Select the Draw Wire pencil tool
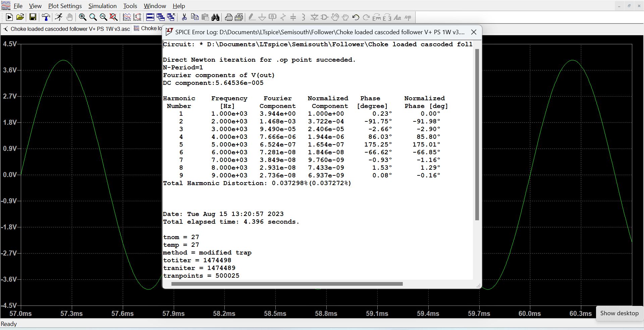Viewport: 644px width, 330px height. [252, 17]
